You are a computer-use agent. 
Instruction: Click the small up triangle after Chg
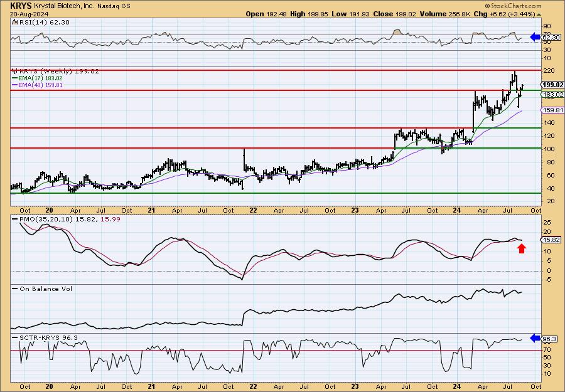tap(539, 15)
